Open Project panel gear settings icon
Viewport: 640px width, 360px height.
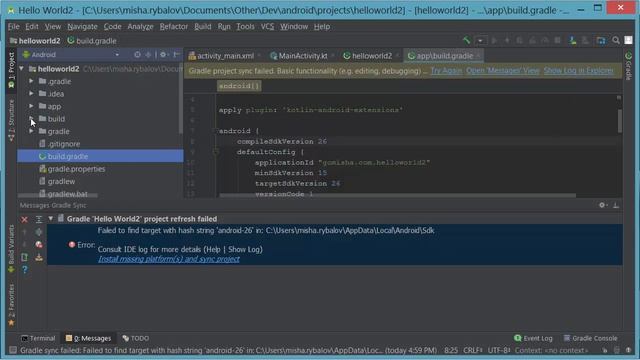[163, 55]
